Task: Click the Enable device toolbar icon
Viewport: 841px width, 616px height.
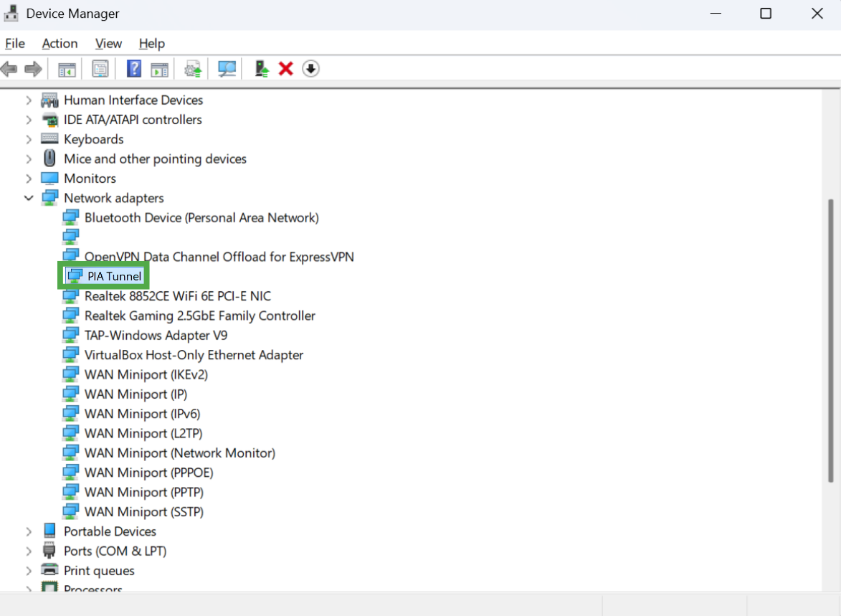Action: 261,69
